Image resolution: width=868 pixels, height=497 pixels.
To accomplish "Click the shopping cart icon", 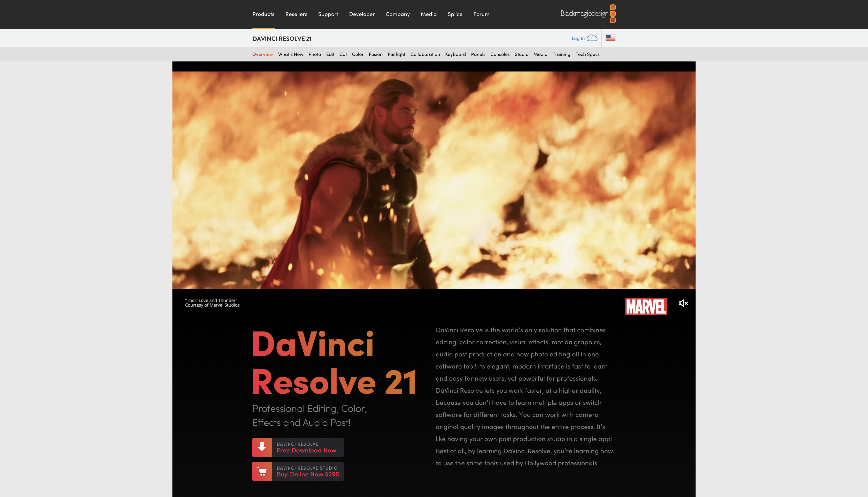I will pyautogui.click(x=262, y=471).
